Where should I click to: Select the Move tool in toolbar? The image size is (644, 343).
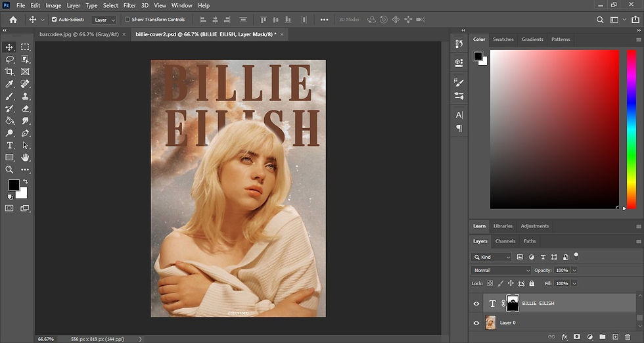click(x=10, y=47)
